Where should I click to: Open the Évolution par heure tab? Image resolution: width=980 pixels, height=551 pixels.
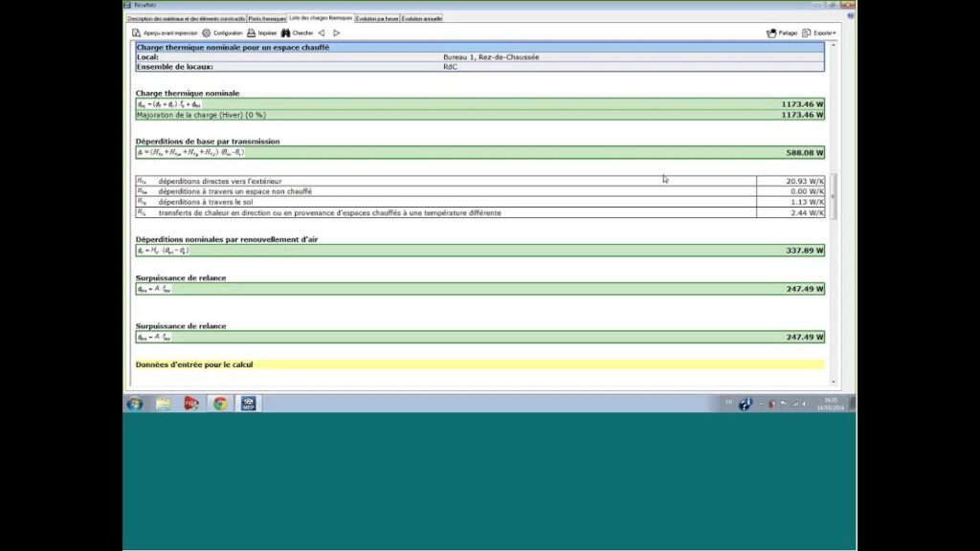click(377, 18)
